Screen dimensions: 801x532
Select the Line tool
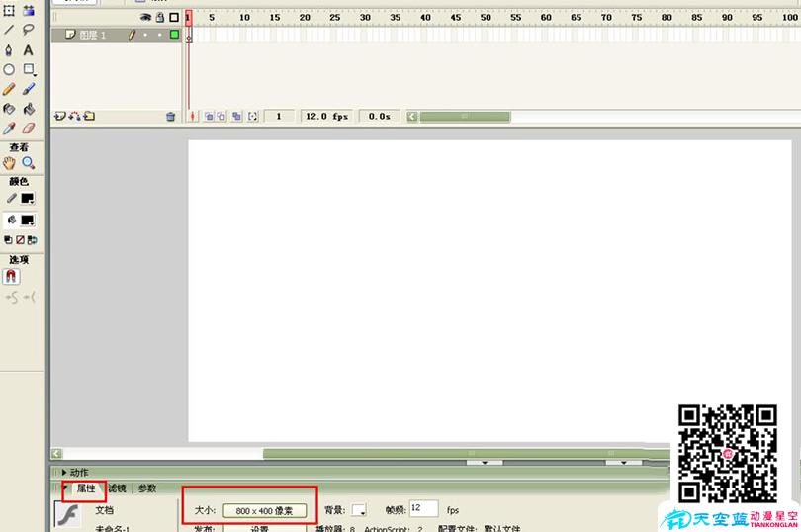[9, 30]
